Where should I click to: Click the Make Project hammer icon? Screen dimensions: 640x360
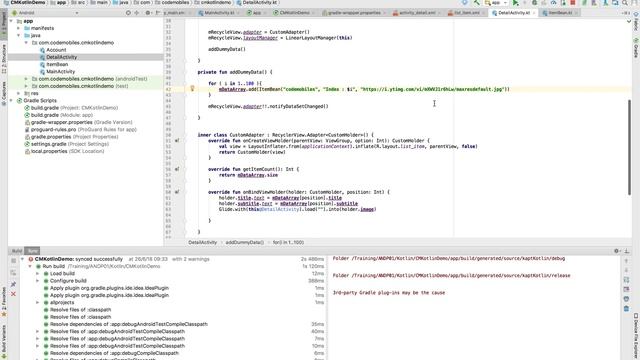(x=477, y=2)
